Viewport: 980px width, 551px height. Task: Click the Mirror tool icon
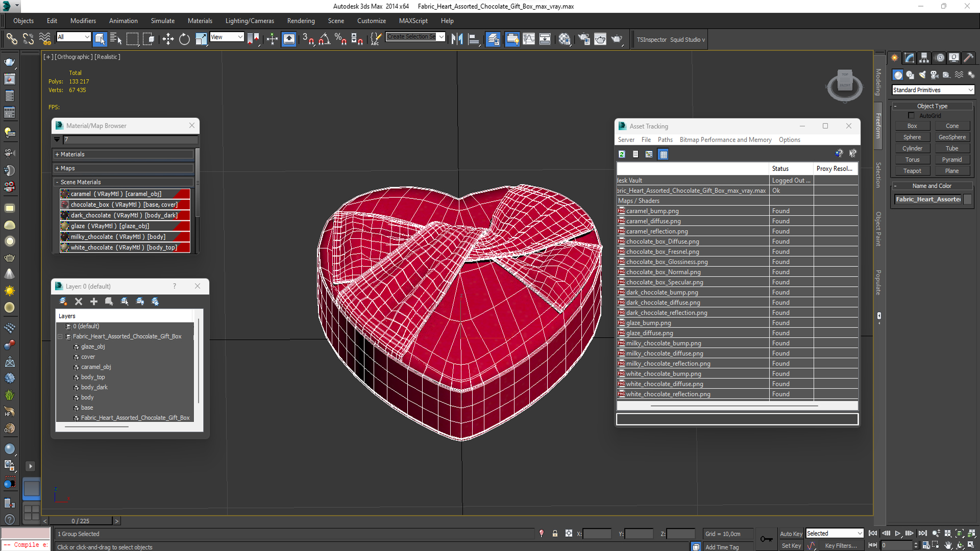click(457, 39)
